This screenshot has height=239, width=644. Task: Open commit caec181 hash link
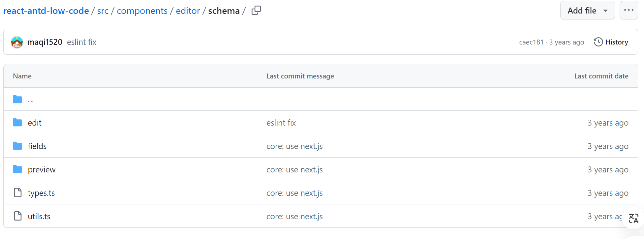point(531,42)
